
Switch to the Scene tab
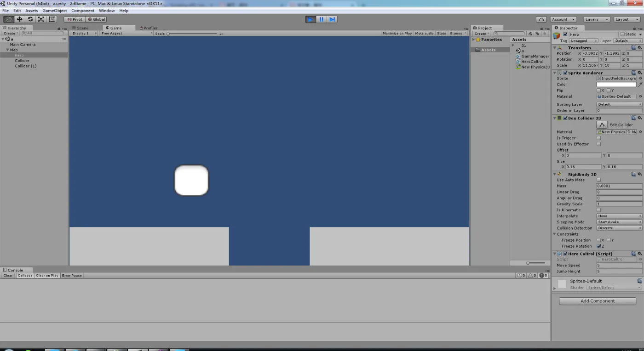click(x=80, y=28)
